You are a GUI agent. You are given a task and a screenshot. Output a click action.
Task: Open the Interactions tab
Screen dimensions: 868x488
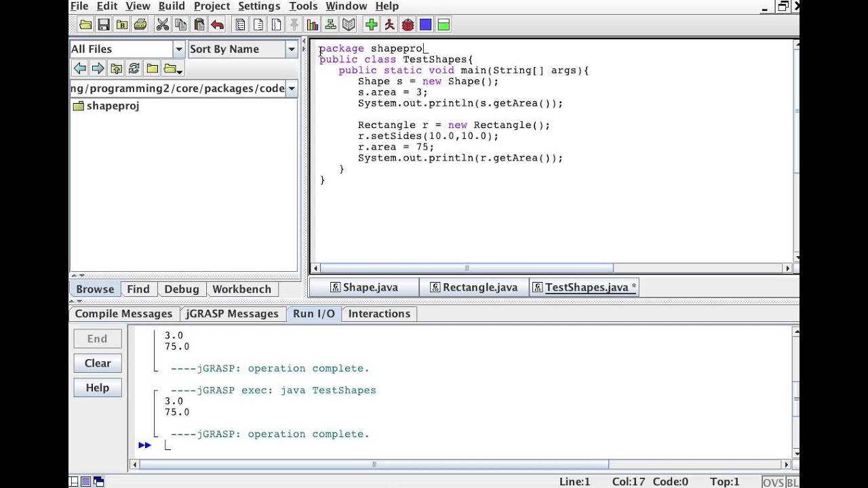click(x=379, y=314)
